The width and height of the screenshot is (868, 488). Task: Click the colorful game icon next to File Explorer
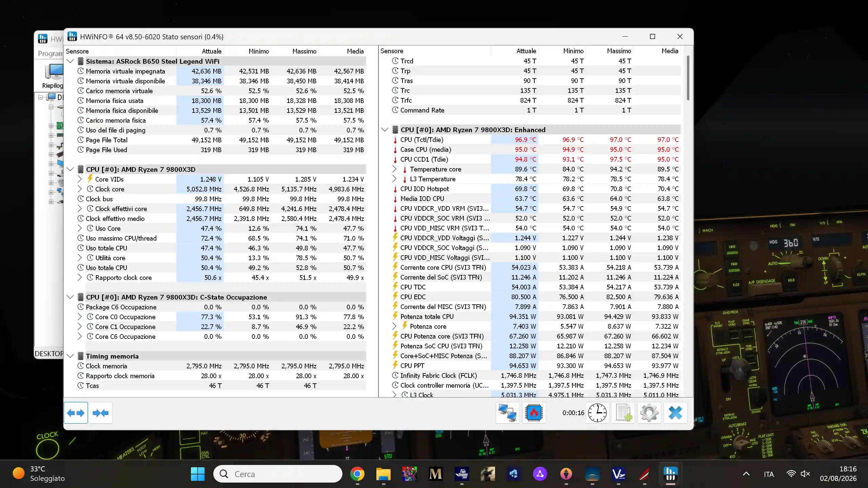410,474
